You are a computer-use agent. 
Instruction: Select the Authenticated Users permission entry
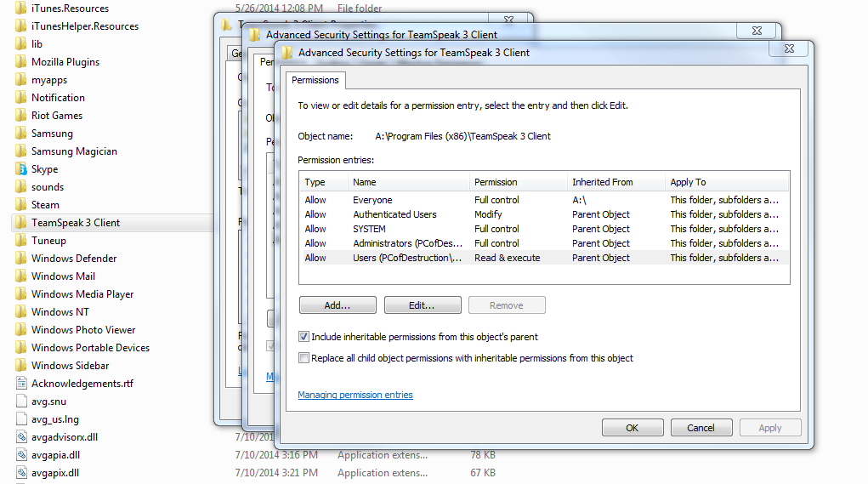tap(544, 214)
